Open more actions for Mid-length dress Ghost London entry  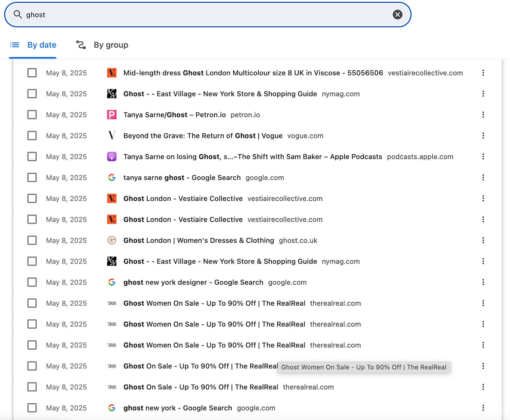pyautogui.click(x=483, y=73)
